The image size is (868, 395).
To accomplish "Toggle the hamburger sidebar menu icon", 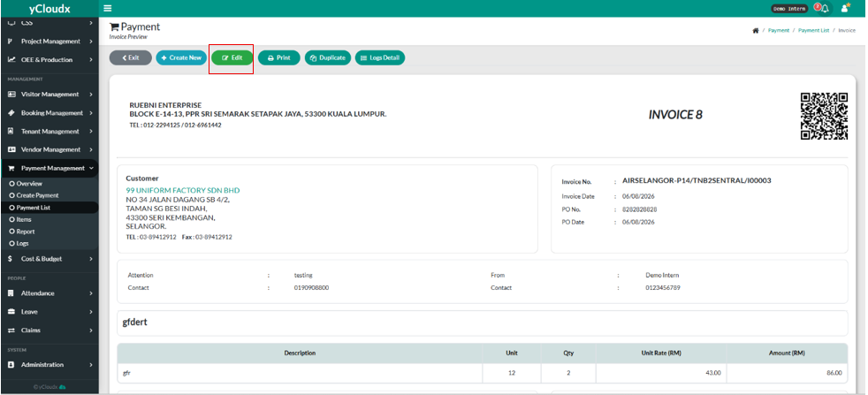I will pos(107,8).
